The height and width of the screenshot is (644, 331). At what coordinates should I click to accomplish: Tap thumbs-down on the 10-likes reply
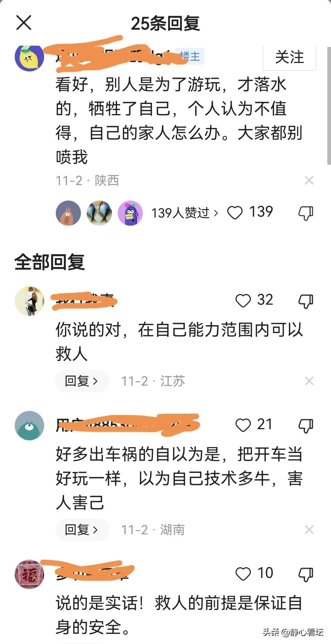(306, 574)
